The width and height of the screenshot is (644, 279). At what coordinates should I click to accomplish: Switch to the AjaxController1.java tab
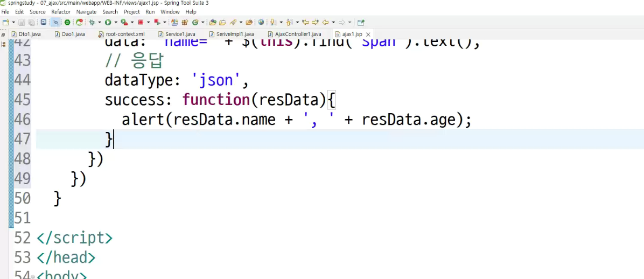click(295, 34)
